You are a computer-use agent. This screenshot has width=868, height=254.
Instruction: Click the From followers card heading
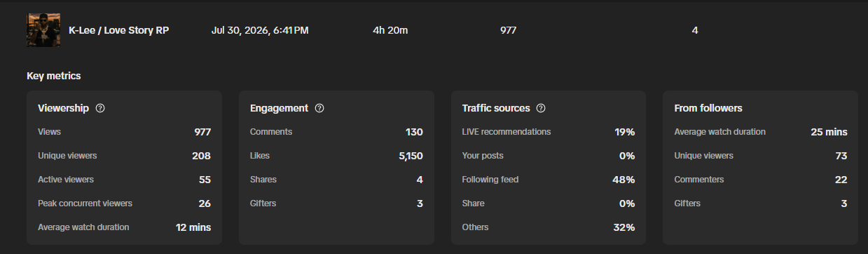point(708,108)
